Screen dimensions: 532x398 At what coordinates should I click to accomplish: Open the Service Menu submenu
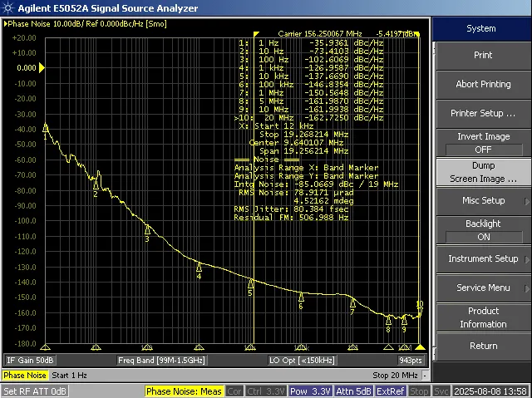point(482,287)
